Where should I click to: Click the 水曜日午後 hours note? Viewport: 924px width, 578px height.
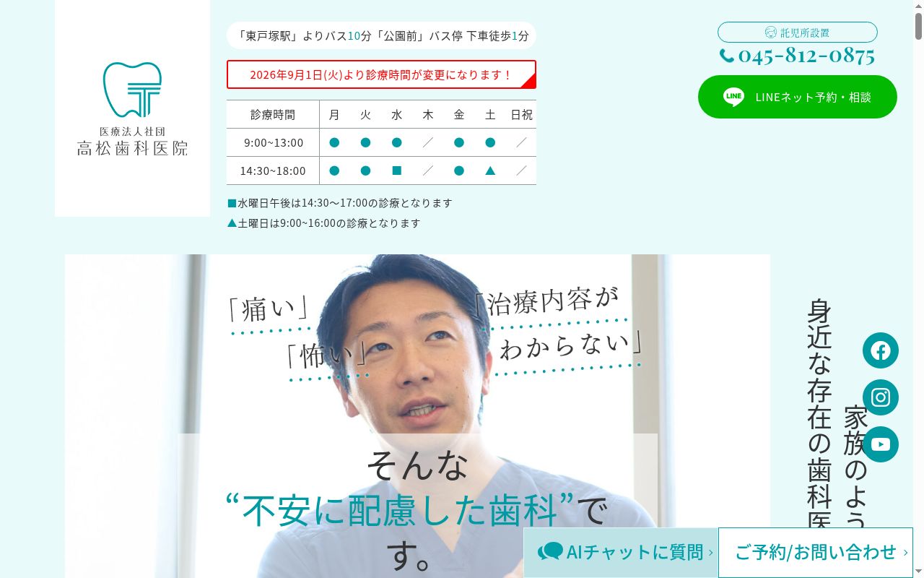340,203
